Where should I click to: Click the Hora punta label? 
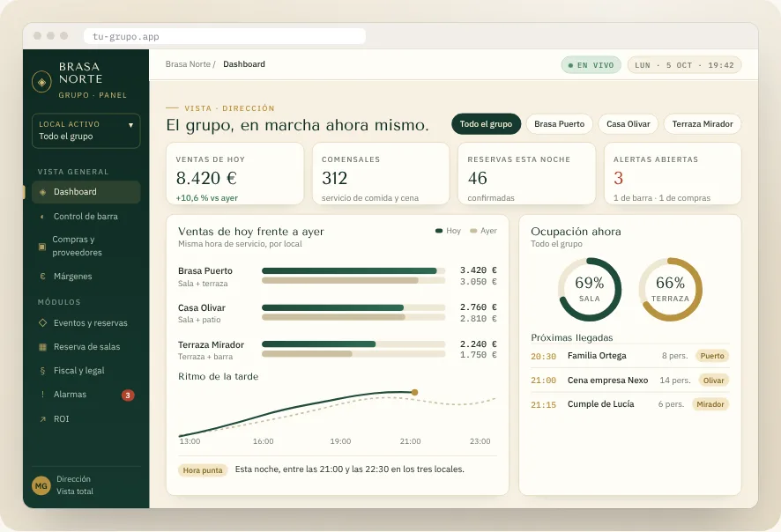point(203,470)
